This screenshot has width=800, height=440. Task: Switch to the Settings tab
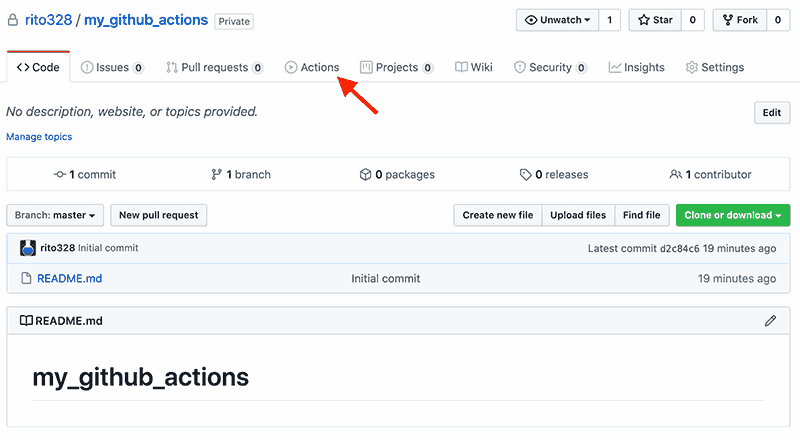[x=714, y=68]
